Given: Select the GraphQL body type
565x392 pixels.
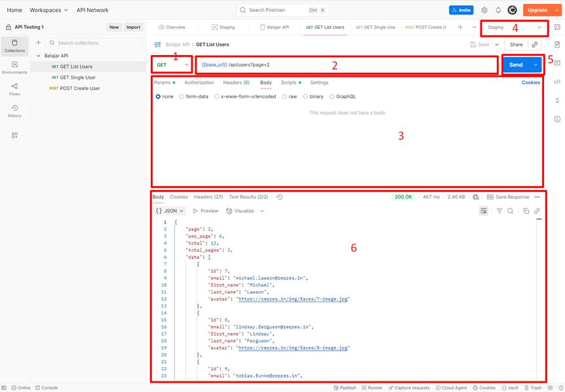Looking at the screenshot, I should 332,96.
